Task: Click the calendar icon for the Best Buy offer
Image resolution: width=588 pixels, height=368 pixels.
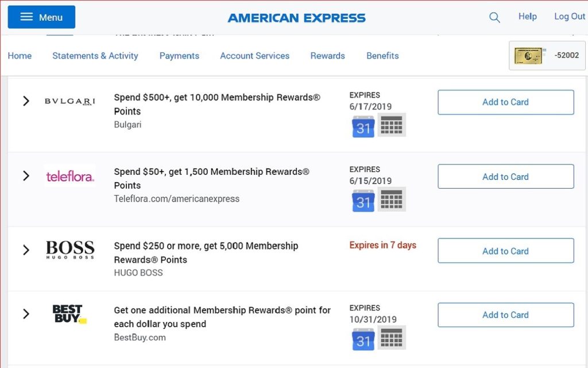Action: point(363,338)
